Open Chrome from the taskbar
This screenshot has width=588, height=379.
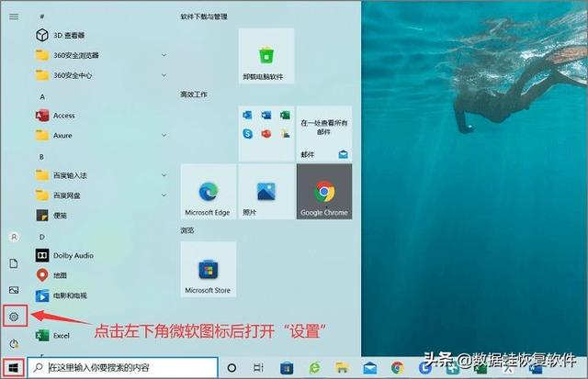coord(398,368)
